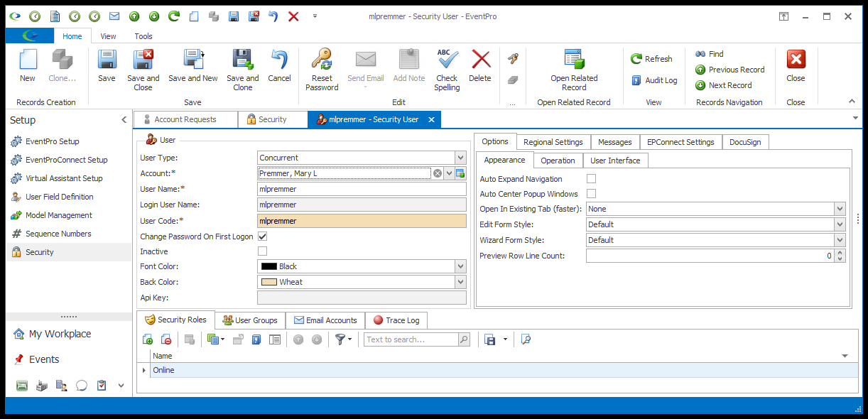Click the keys icon beside Delete
868x419 pixels.
tap(513, 59)
